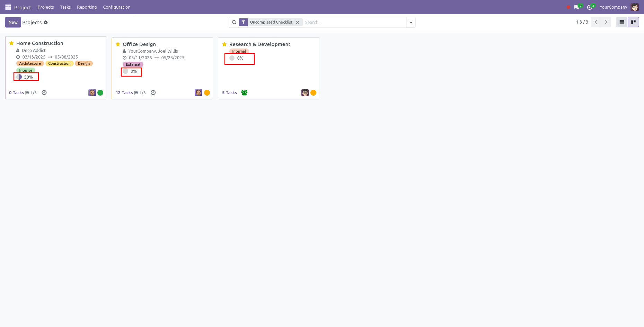The image size is (644, 327).
Task: Change green status dot on Home Construction
Action: click(x=100, y=92)
